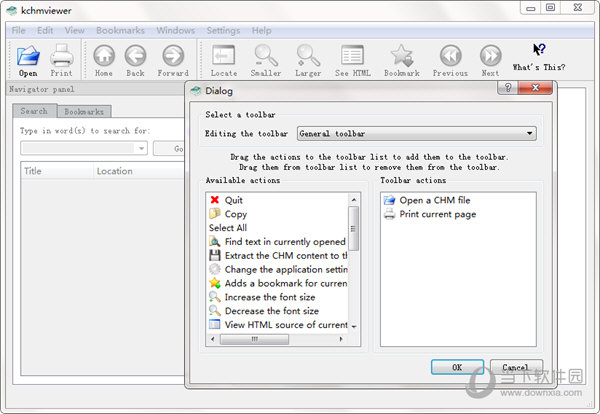Select the Select All action row

[x=278, y=228]
